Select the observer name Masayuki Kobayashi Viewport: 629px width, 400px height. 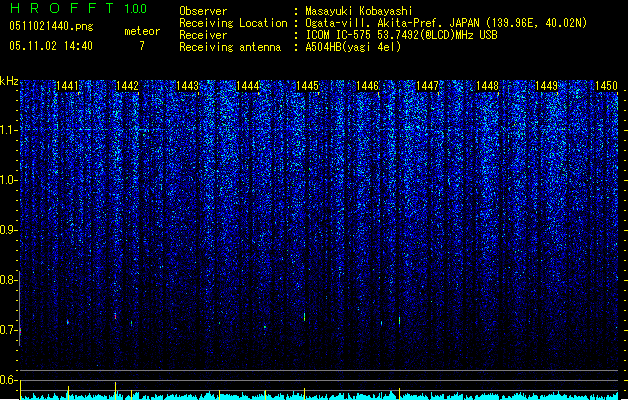(x=359, y=11)
